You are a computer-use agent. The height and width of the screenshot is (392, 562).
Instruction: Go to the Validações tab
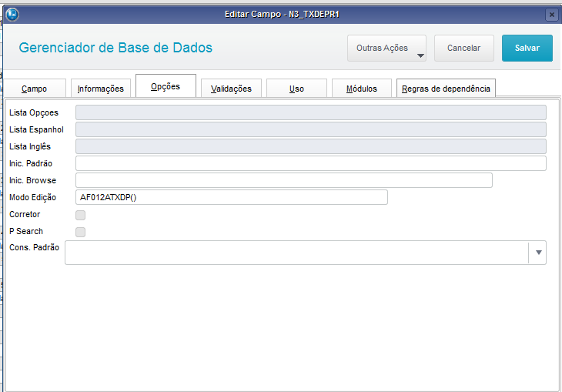pos(231,89)
